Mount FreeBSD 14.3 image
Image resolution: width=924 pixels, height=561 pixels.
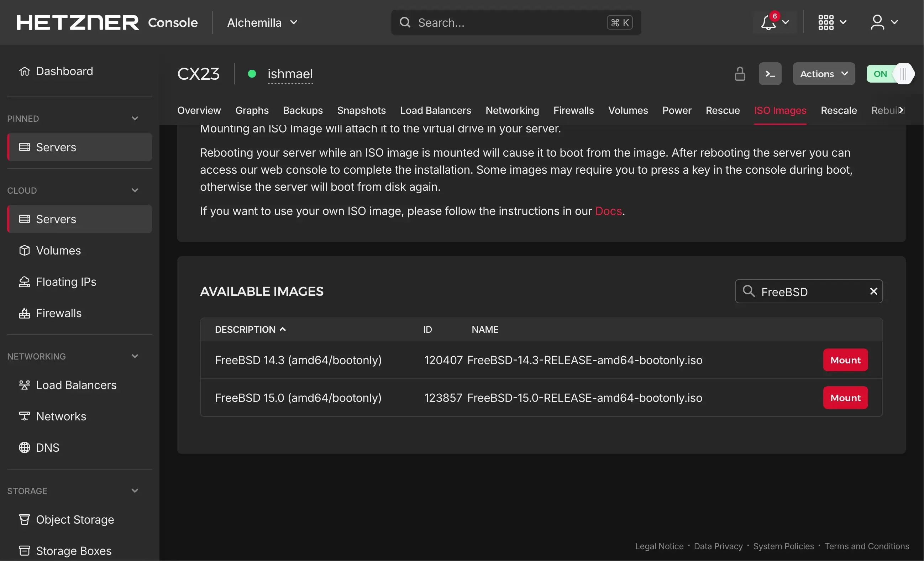845,360
